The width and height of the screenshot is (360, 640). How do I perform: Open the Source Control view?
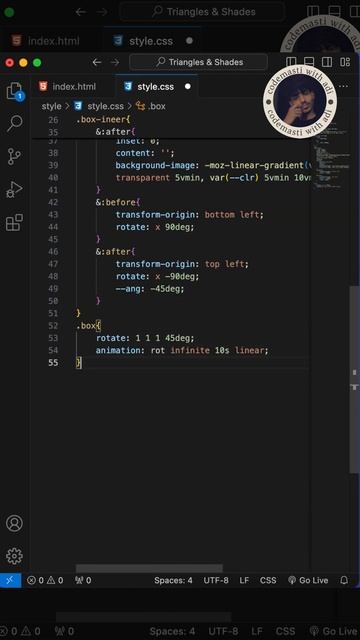(14, 156)
